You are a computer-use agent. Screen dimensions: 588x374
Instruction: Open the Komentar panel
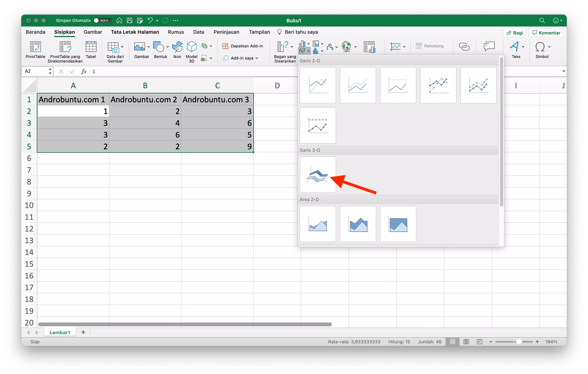point(546,32)
